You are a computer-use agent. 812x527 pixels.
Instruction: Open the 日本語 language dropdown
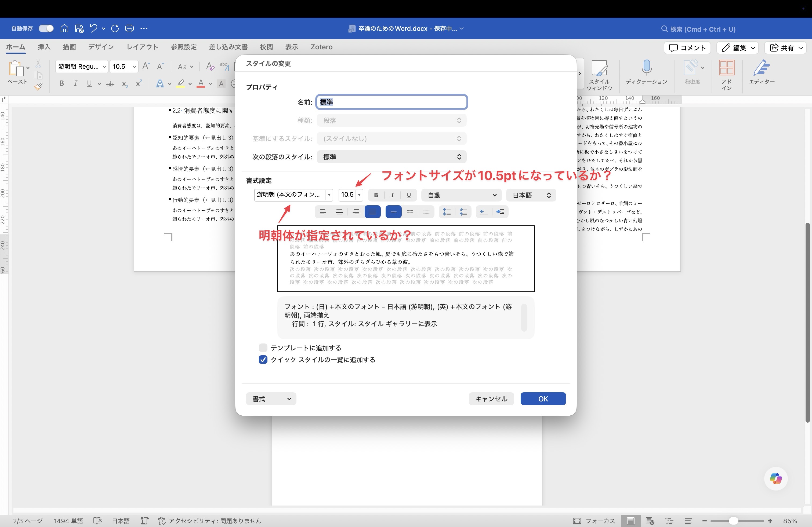tap(531, 195)
